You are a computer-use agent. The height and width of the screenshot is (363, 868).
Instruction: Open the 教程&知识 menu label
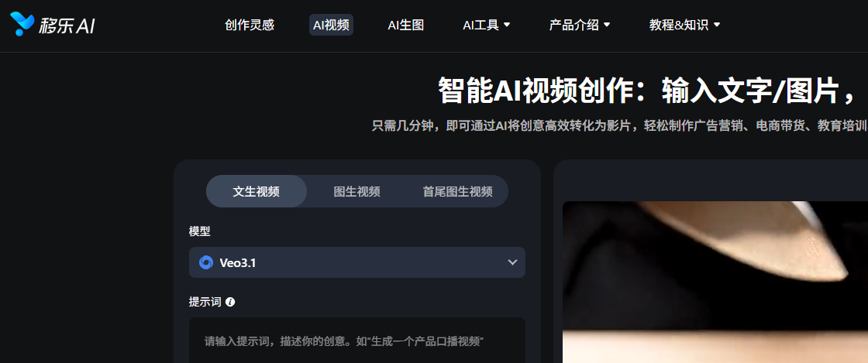[679, 25]
